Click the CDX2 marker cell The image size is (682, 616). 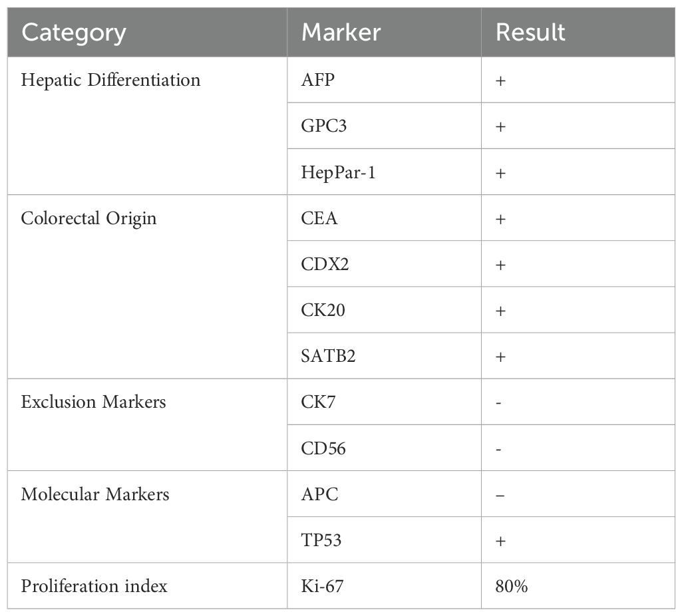(x=325, y=264)
